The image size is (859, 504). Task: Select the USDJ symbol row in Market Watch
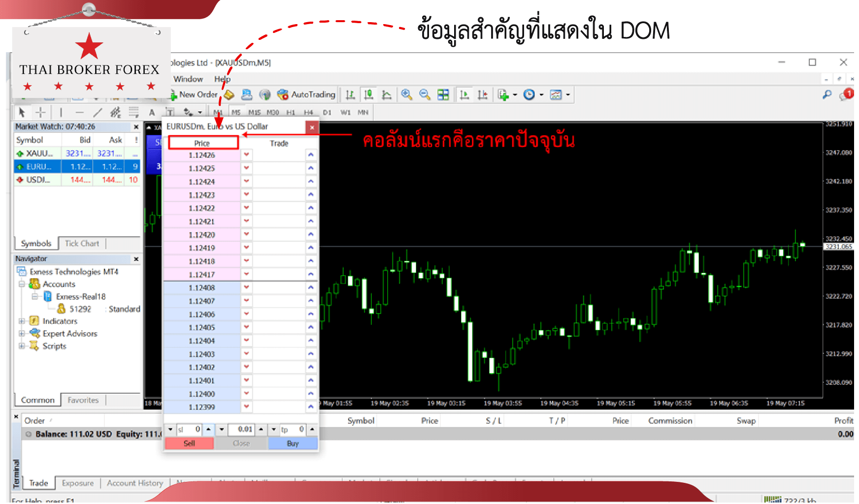(x=77, y=180)
